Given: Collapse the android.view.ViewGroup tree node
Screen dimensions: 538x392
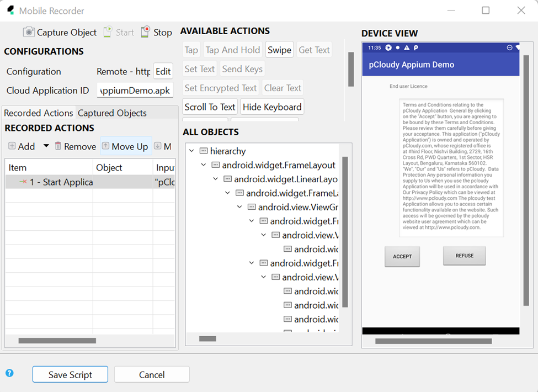Looking at the screenshot, I should pos(240,207).
